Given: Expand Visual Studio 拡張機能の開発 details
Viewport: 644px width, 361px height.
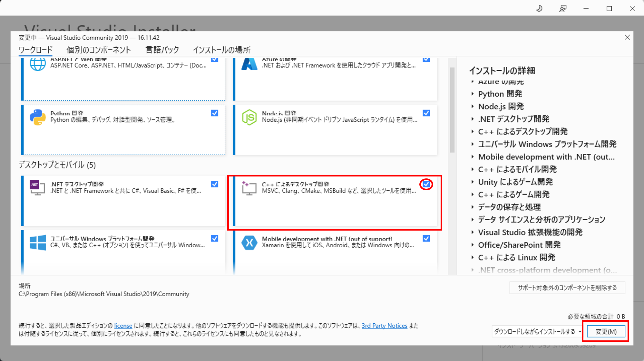Looking at the screenshot, I should pyautogui.click(x=473, y=232).
